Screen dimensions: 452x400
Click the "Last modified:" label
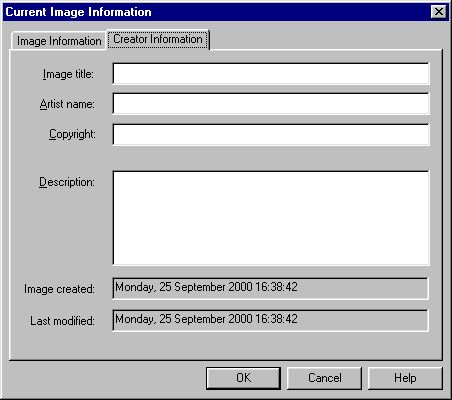(62, 321)
